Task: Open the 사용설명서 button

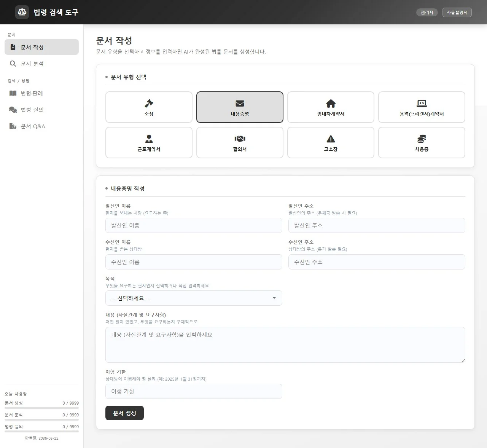Action: [457, 12]
